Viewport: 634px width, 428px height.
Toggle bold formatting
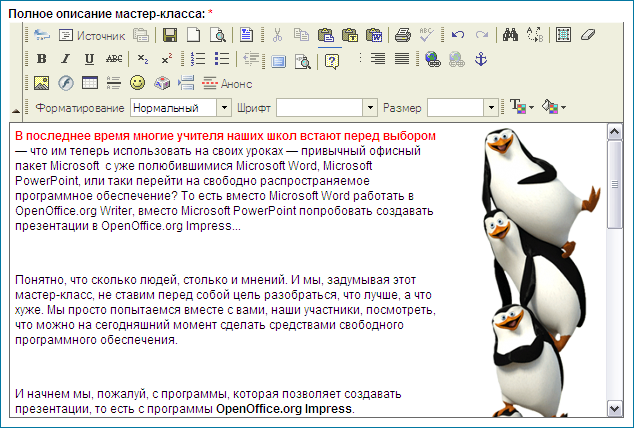click(x=41, y=59)
